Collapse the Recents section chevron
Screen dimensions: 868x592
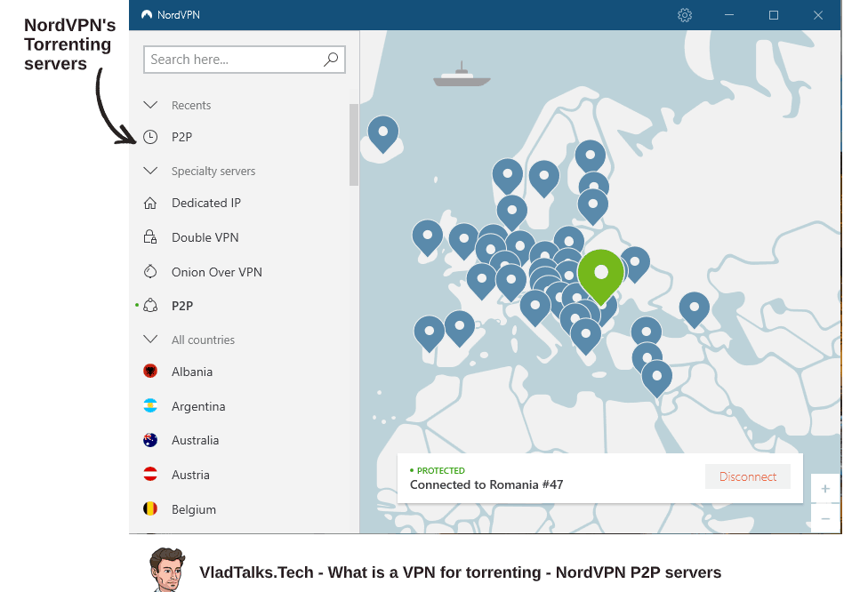(x=150, y=105)
